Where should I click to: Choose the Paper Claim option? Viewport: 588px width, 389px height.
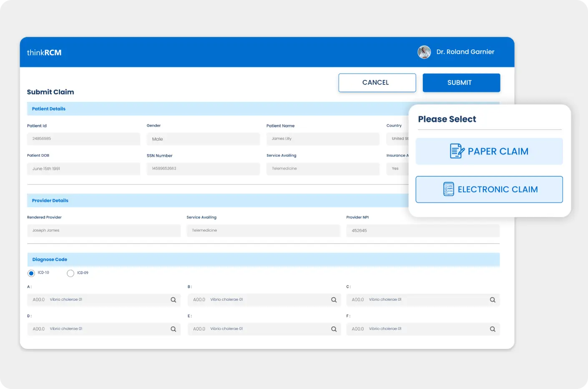489,151
